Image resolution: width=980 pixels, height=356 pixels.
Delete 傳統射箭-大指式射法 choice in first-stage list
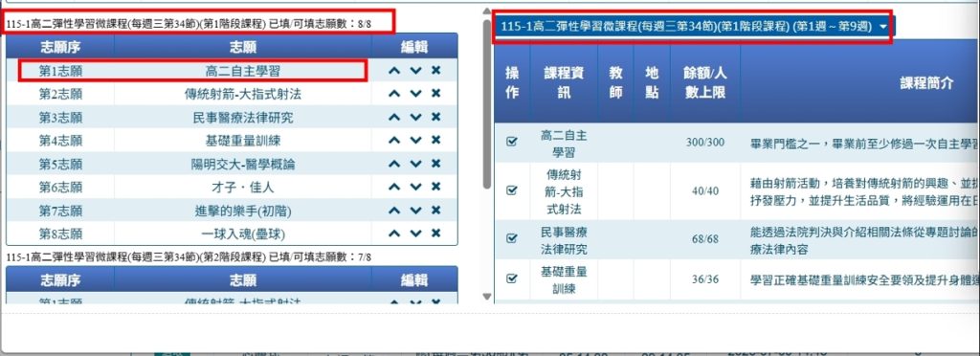435,94
